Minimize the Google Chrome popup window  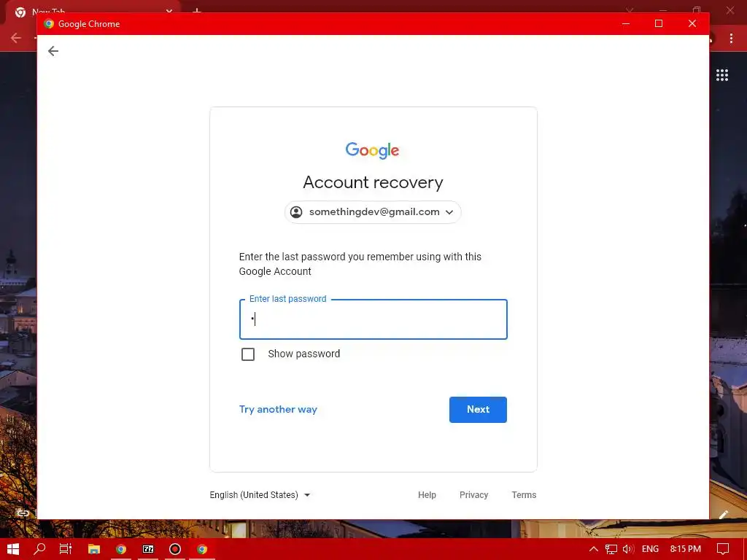point(626,24)
